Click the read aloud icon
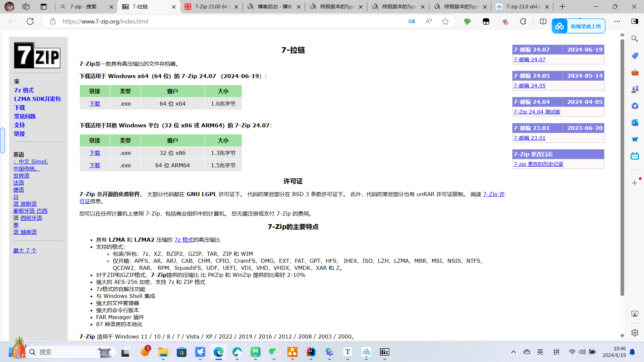 point(428,21)
